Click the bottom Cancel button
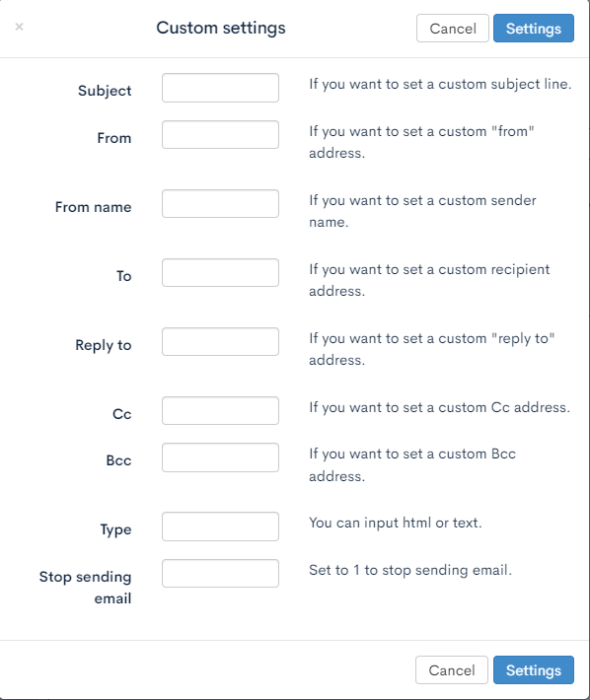Image resolution: width=590 pixels, height=700 pixels. pos(452,670)
